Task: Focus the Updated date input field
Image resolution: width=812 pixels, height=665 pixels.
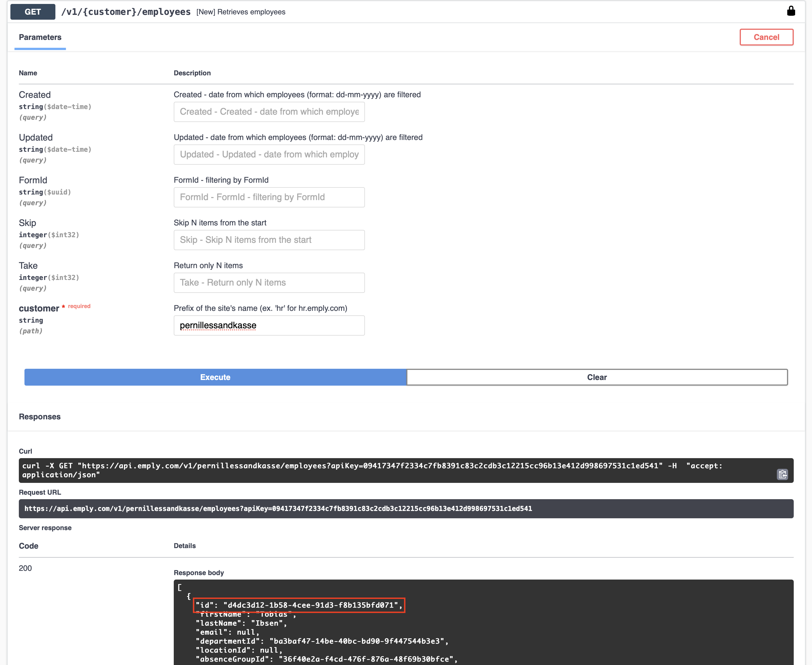Action: tap(269, 154)
